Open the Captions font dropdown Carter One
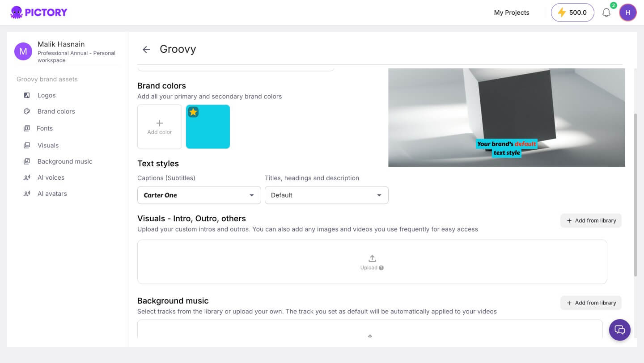The image size is (644, 363). click(x=199, y=195)
